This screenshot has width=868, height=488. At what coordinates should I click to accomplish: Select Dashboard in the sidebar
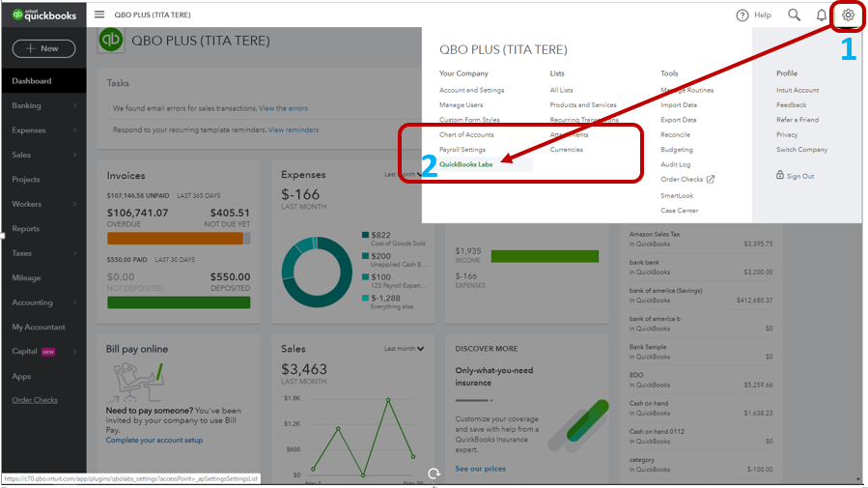43,81
